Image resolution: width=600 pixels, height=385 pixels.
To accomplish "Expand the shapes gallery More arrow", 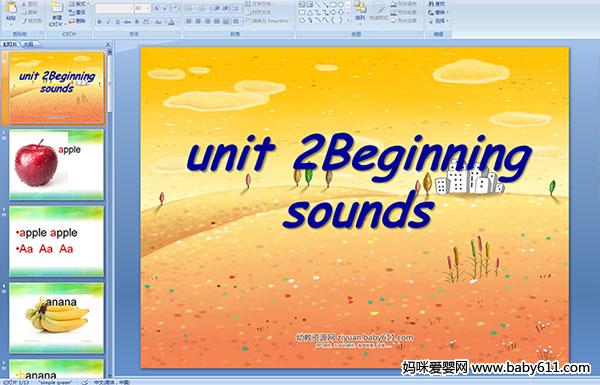I will click(348, 20).
